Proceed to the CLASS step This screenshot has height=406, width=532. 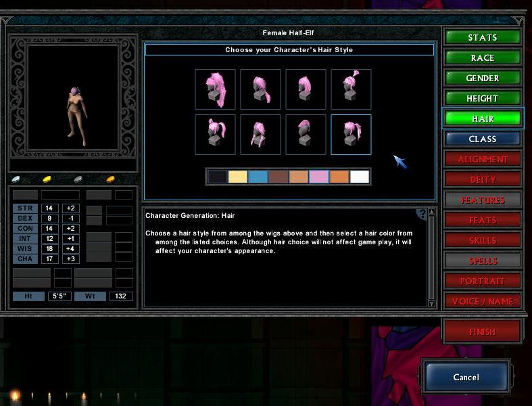pyautogui.click(x=482, y=139)
